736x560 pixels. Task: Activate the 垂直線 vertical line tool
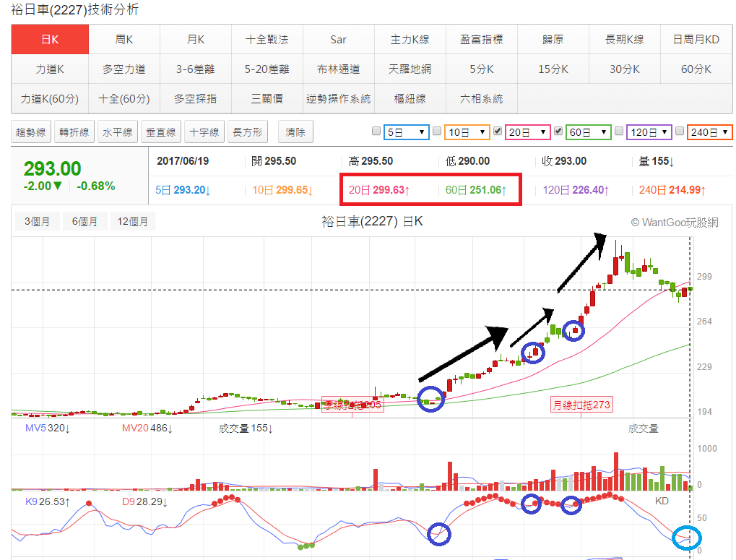pyautogui.click(x=160, y=132)
